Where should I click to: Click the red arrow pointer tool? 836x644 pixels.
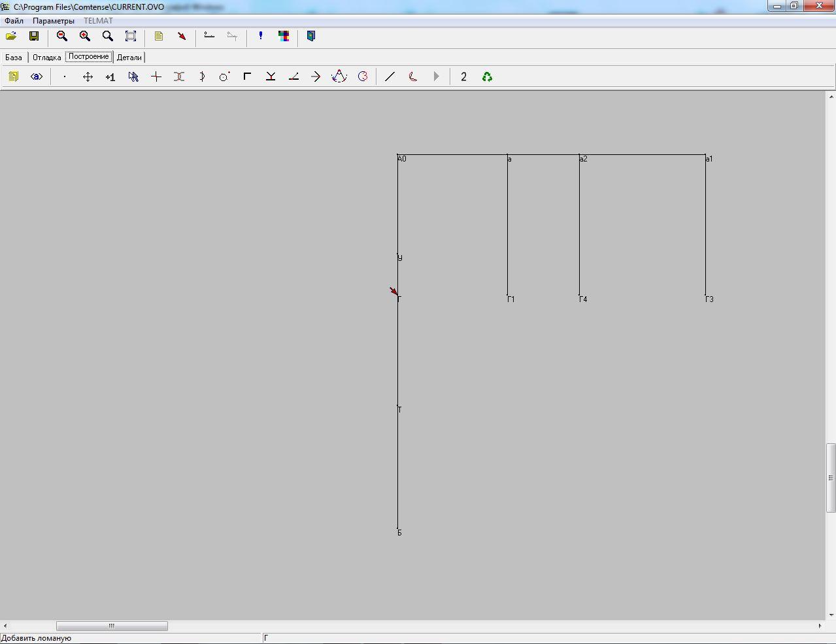click(182, 37)
